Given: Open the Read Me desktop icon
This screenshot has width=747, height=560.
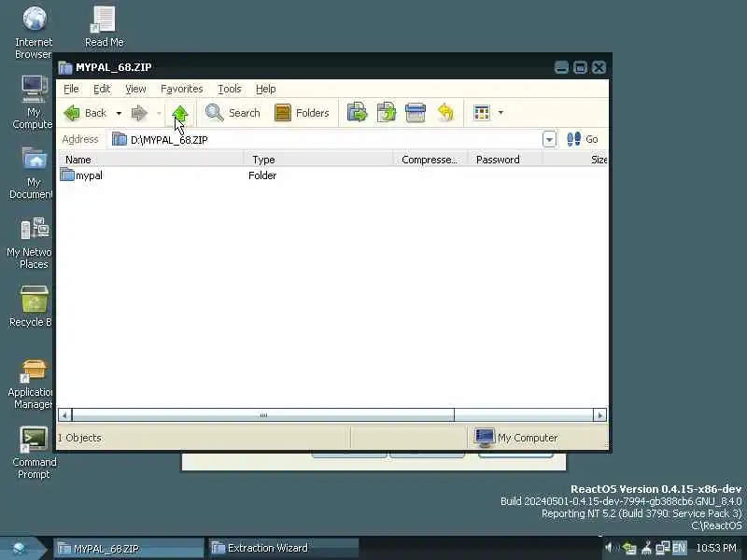Looking at the screenshot, I should tap(104, 27).
